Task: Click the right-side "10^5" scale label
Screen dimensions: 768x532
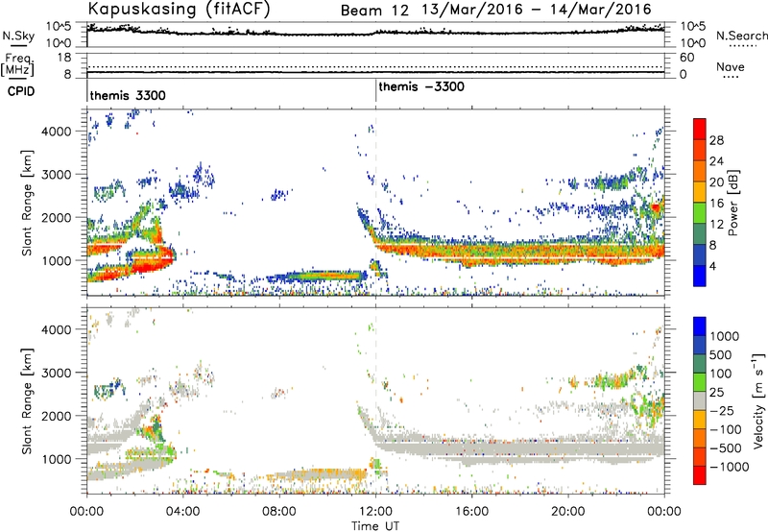Action: pos(693,26)
